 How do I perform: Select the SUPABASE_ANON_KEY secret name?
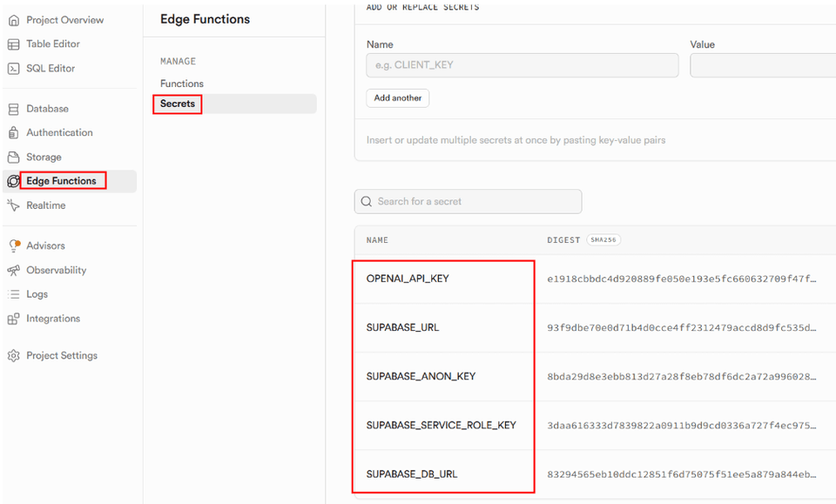click(421, 377)
